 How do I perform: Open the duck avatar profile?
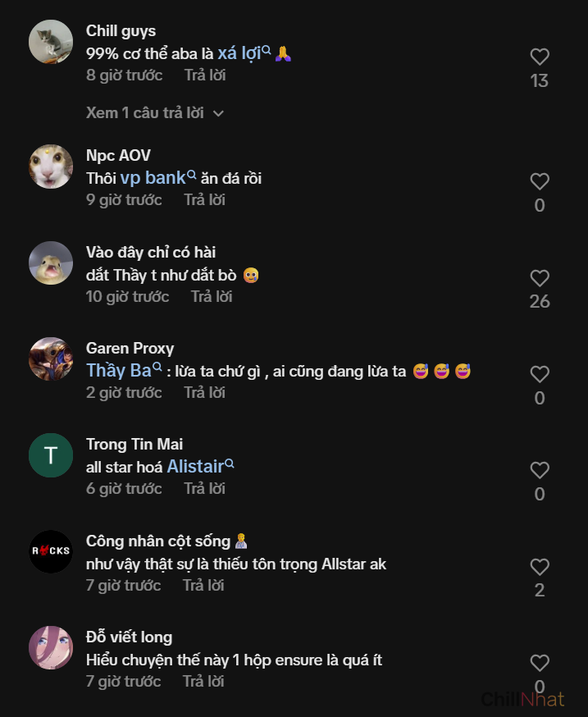(51, 263)
